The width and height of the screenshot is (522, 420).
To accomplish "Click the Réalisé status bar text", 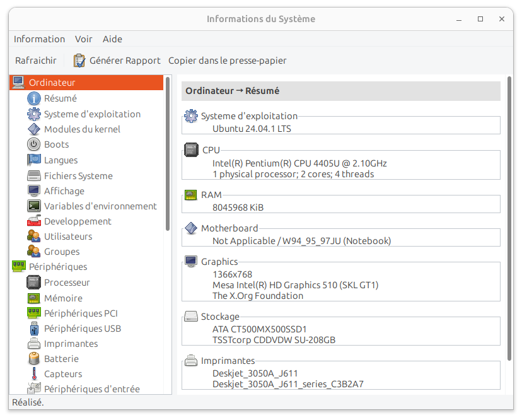I will (28, 402).
